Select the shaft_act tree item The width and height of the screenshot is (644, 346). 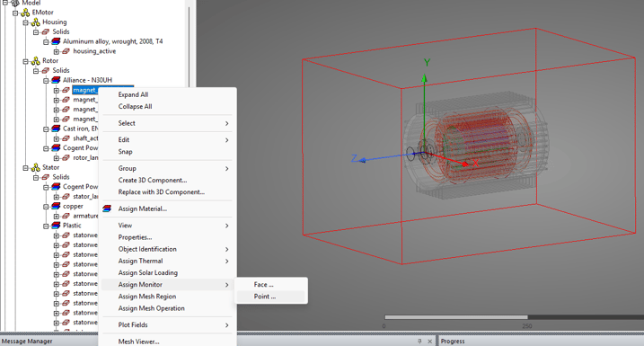[85, 138]
